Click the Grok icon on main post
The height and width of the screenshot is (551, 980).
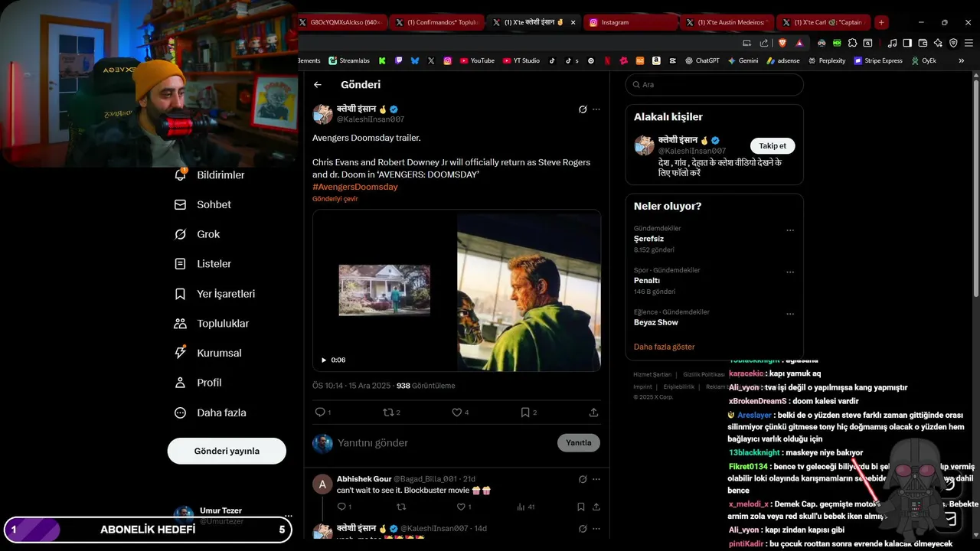point(583,109)
